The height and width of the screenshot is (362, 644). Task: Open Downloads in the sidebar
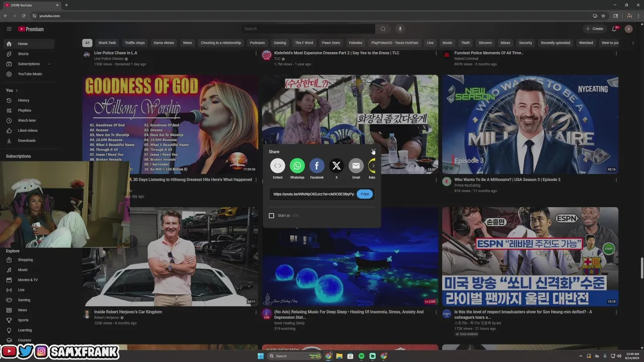[29, 140]
